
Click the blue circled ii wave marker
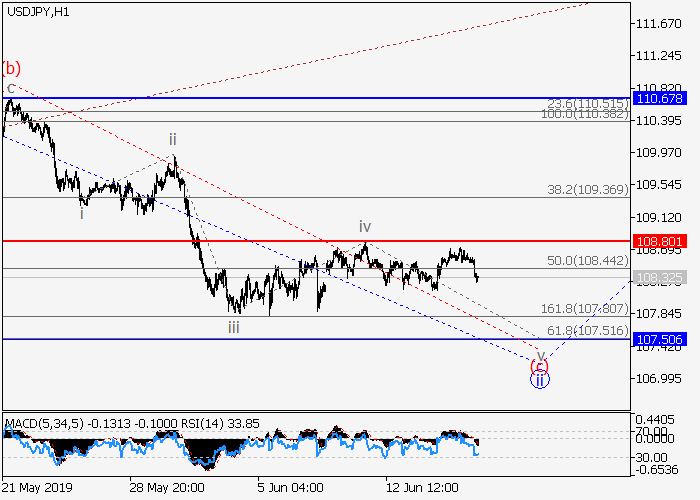point(539,380)
